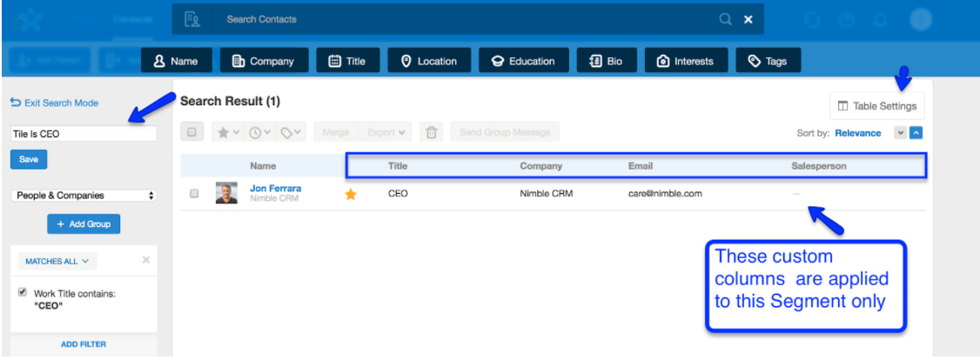Image resolution: width=980 pixels, height=360 pixels.
Task: Click the trash delete icon in toolbar
Action: pos(432,132)
